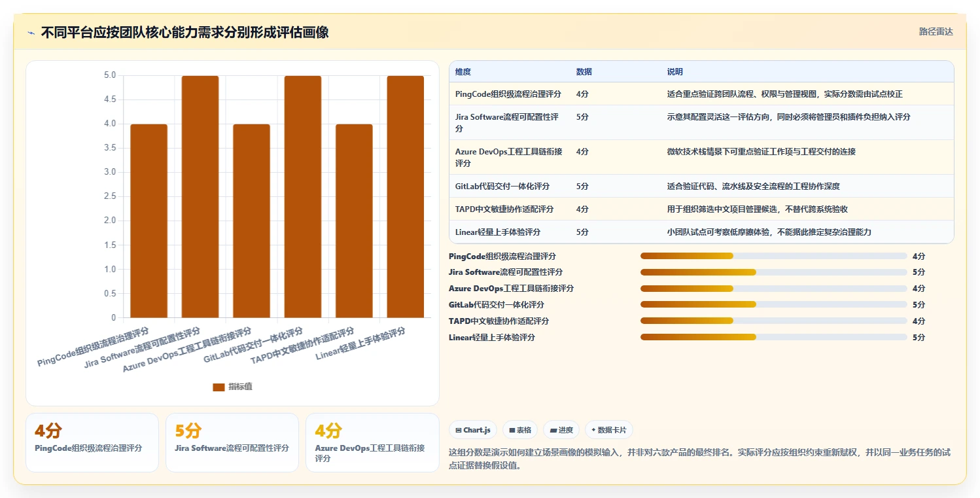Select the Linear bar in the chart

[x=406, y=197]
